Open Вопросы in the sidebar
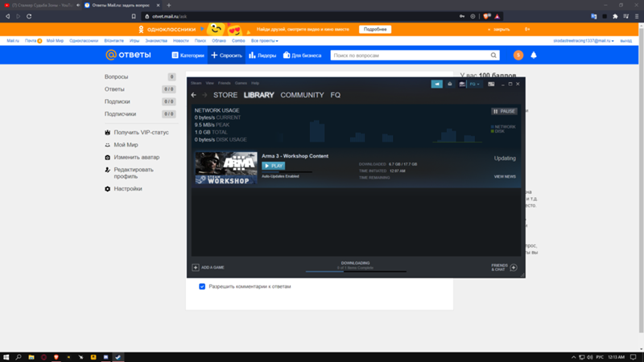The image size is (644, 362). click(116, 76)
